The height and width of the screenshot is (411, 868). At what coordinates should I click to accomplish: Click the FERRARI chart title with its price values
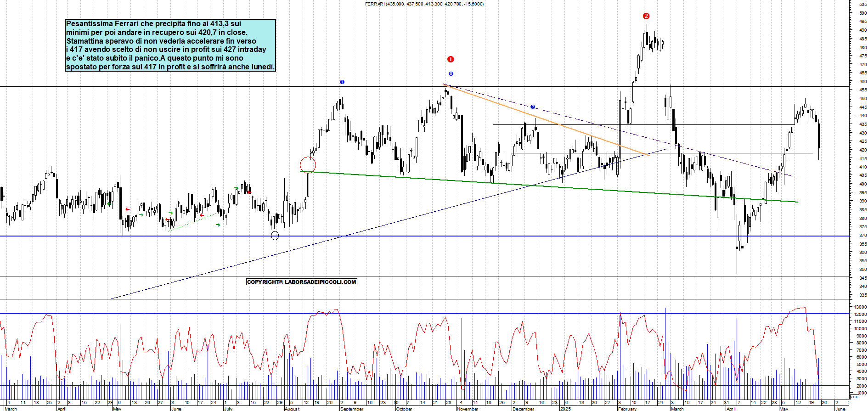[x=424, y=4]
